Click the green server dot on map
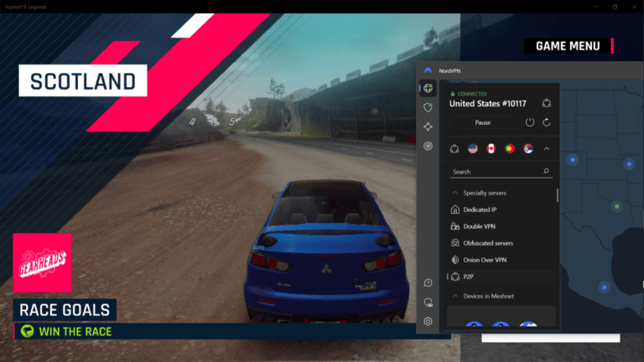This screenshot has height=362, width=644. (617, 207)
